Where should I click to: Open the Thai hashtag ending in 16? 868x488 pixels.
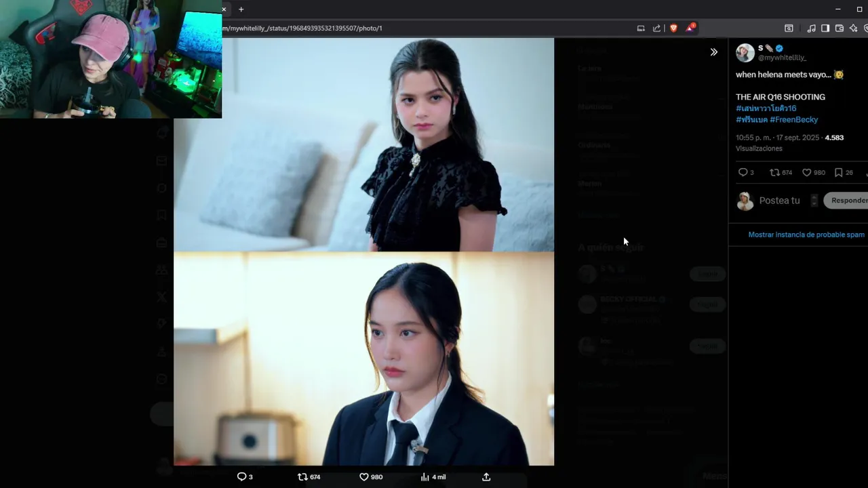pyautogui.click(x=766, y=108)
